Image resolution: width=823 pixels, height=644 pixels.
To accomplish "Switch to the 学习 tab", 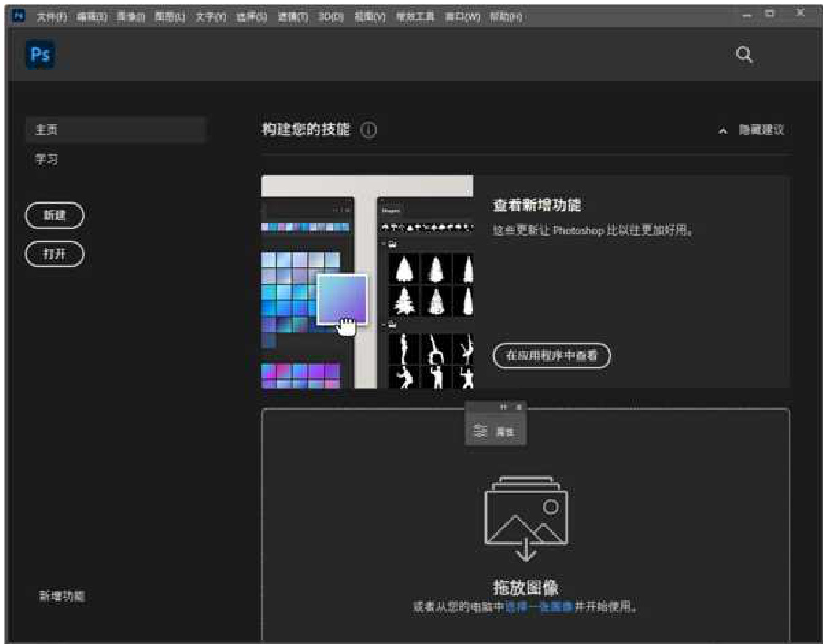I will click(47, 159).
